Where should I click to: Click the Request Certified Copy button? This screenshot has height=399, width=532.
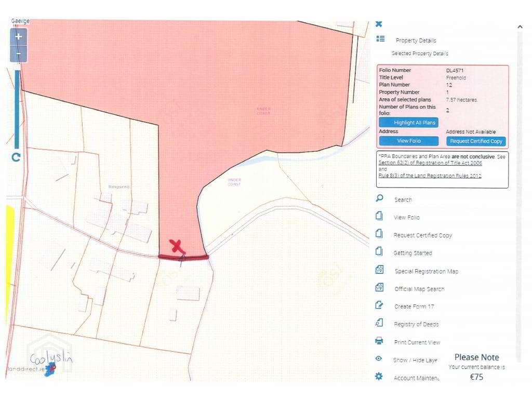475,141
